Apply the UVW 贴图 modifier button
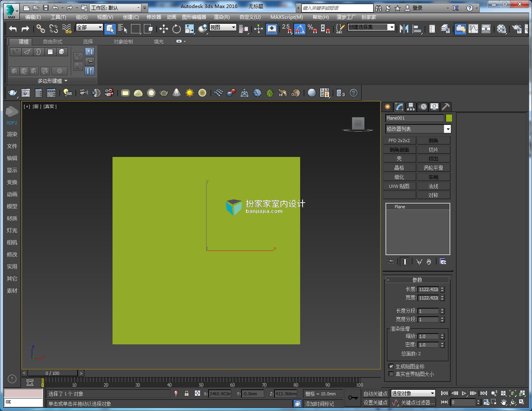 coord(399,186)
